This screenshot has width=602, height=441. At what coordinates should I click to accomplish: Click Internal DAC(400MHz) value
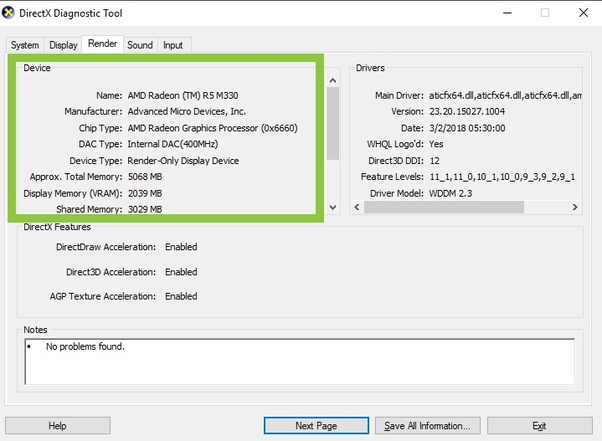(173, 144)
